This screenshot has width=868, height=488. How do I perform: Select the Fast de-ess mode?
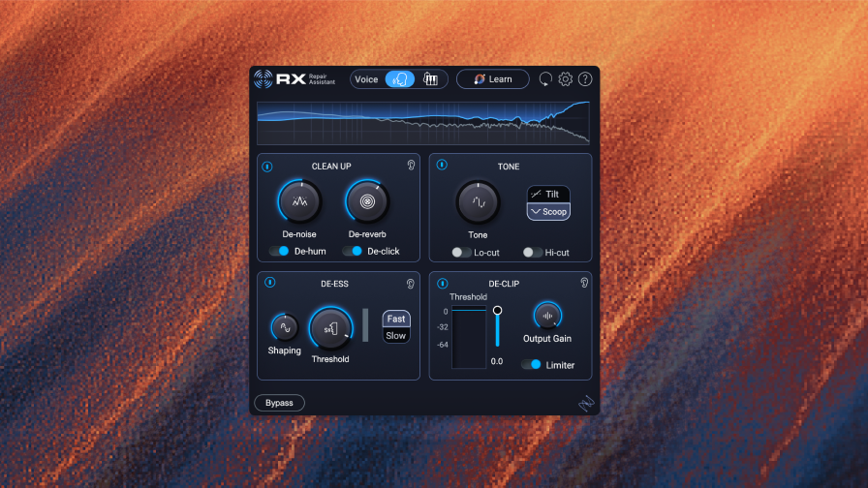point(396,319)
